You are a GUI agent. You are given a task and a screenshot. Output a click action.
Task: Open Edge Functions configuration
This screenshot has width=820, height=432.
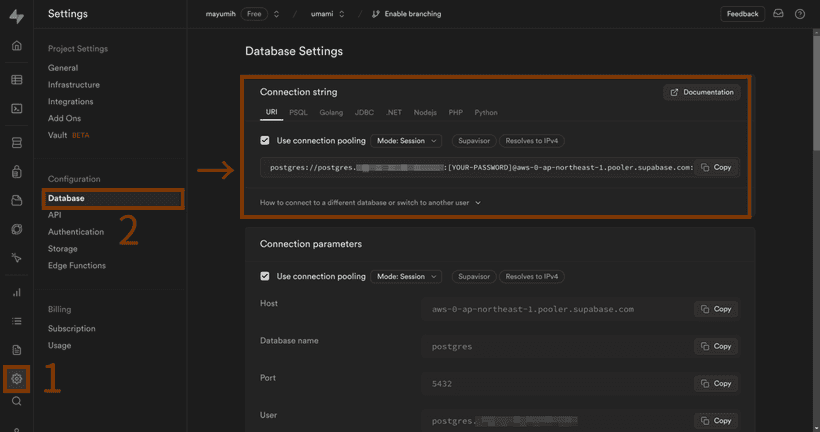(77, 265)
